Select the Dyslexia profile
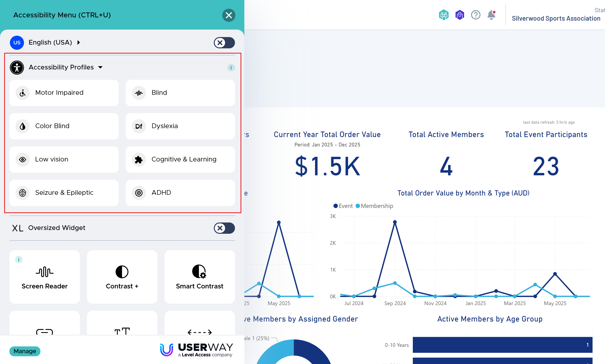Screen dimensions: 605x364 [x=180, y=126]
